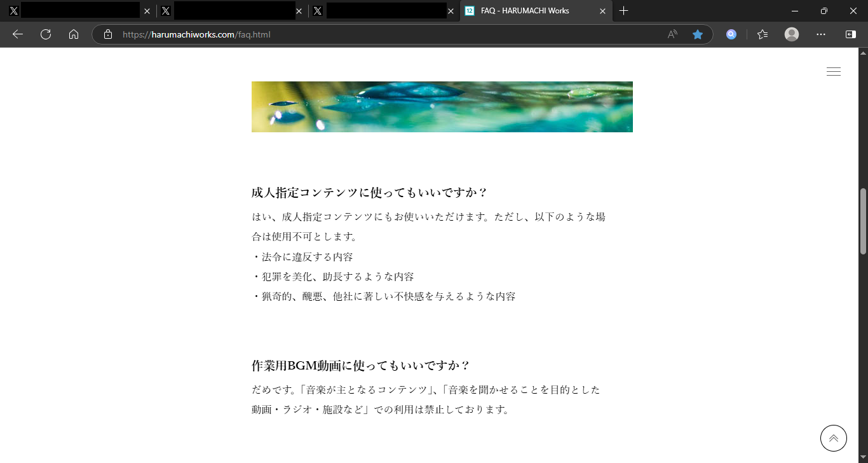
Task: Click the address bar URL field
Action: [381, 34]
